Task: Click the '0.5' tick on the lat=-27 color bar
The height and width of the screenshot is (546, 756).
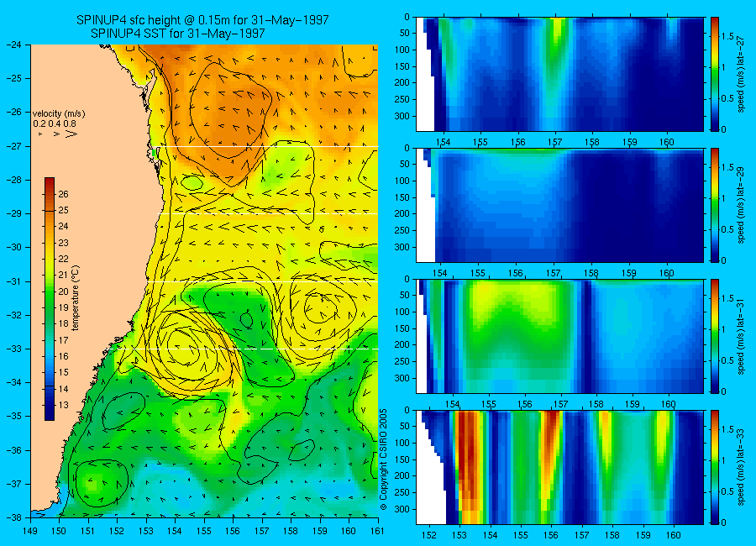Action: click(x=727, y=98)
